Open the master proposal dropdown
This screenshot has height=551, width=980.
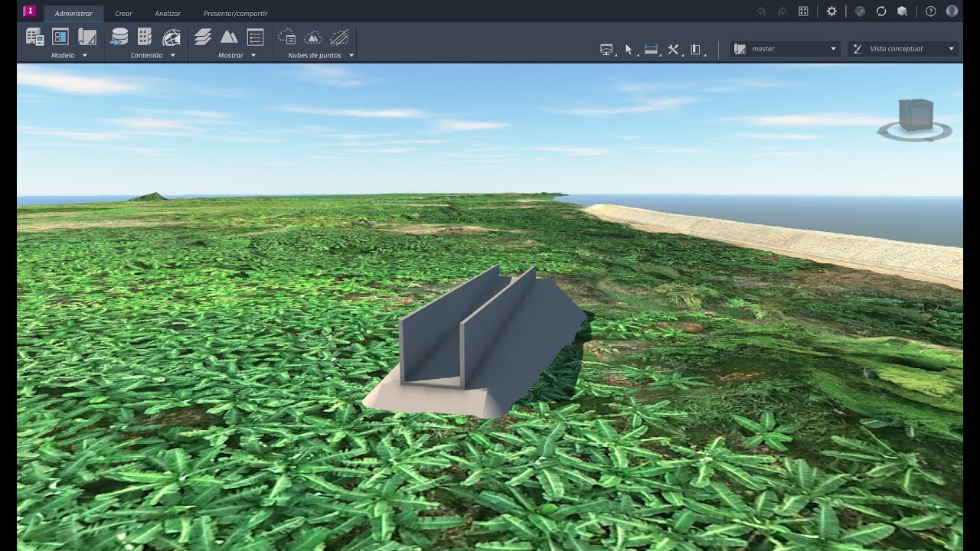[x=785, y=49]
